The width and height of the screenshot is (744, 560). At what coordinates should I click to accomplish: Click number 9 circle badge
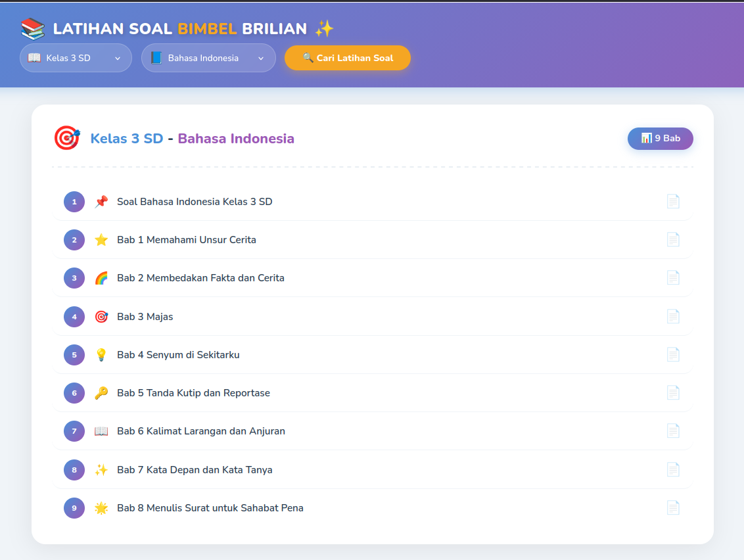[74, 508]
